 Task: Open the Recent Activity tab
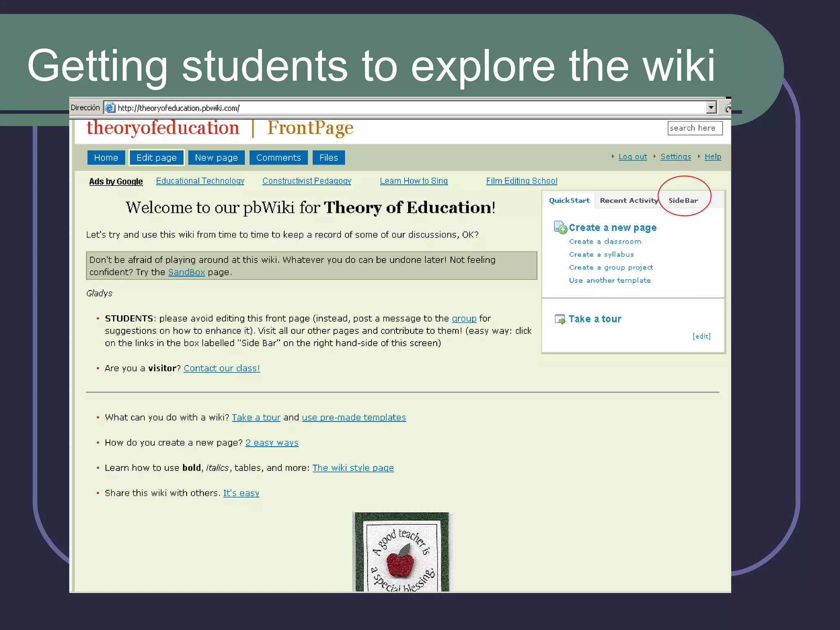[x=628, y=201]
